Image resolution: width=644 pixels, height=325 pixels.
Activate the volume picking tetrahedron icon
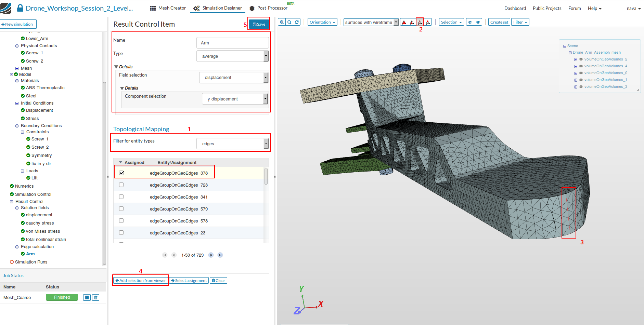click(404, 22)
